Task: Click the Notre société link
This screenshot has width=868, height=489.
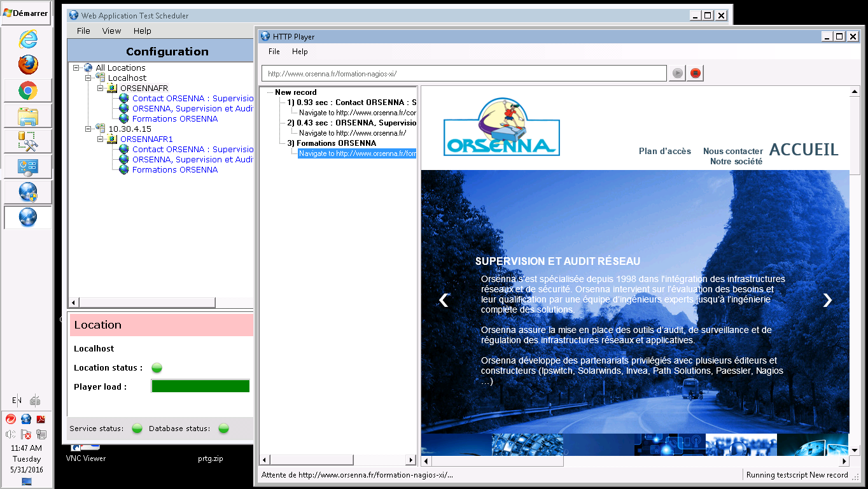Action: 736,161
